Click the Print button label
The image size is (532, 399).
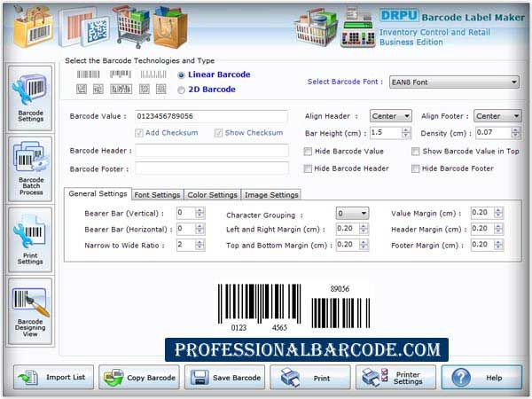(x=321, y=378)
